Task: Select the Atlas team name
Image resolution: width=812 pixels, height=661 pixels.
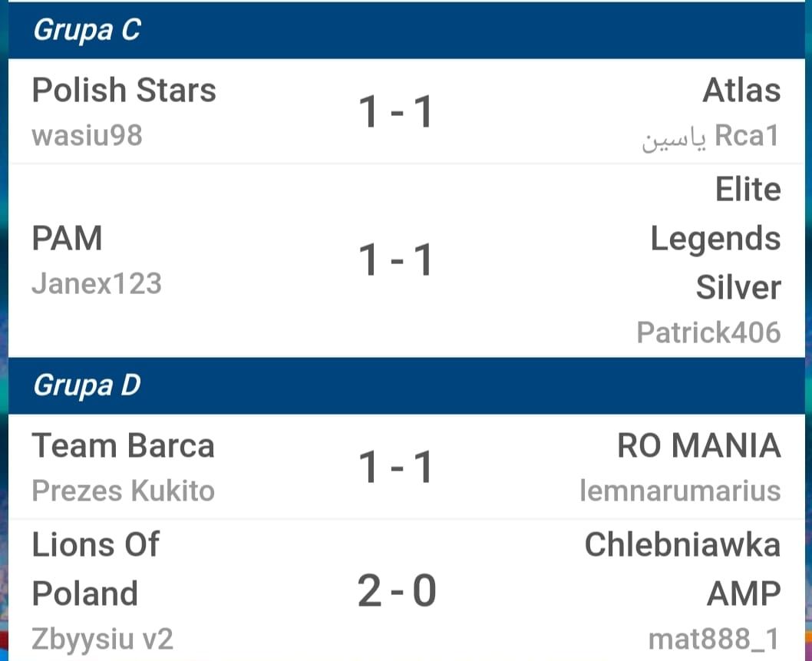Action: 741,90
